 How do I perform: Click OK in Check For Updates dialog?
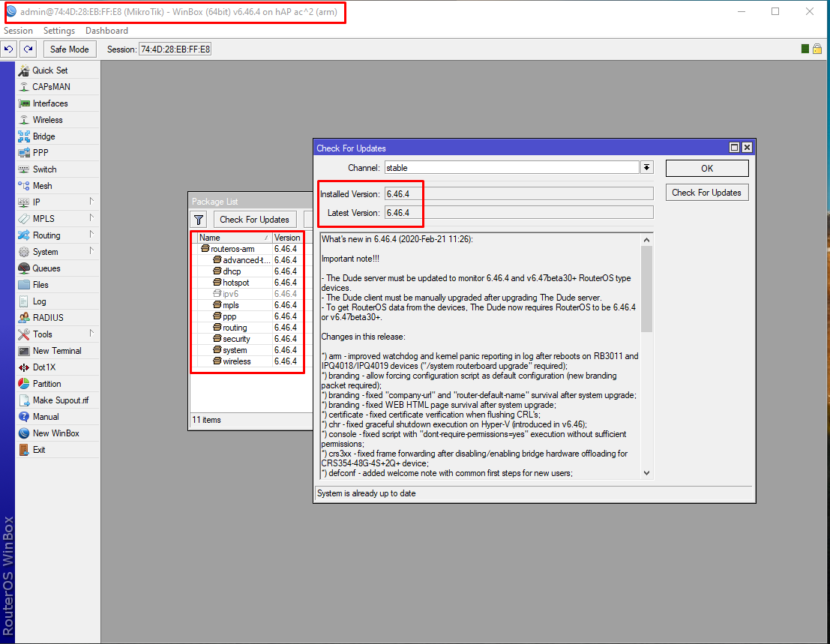pos(707,168)
